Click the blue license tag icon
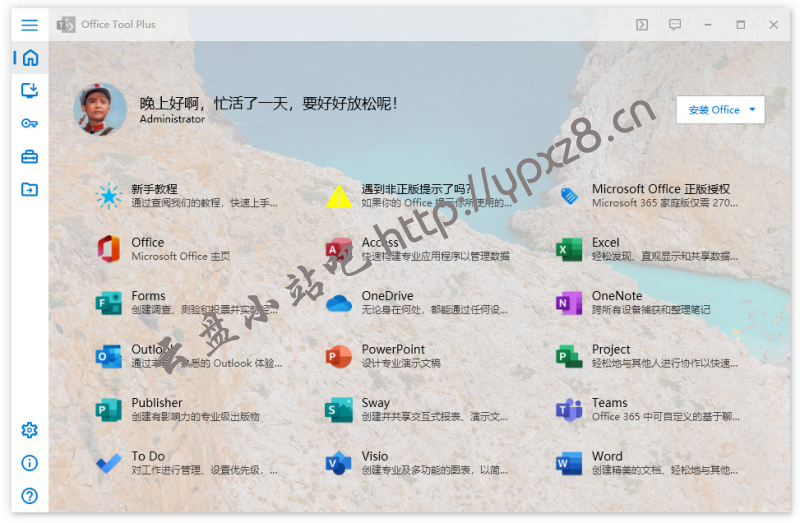800x523 pixels. pyautogui.click(x=569, y=196)
